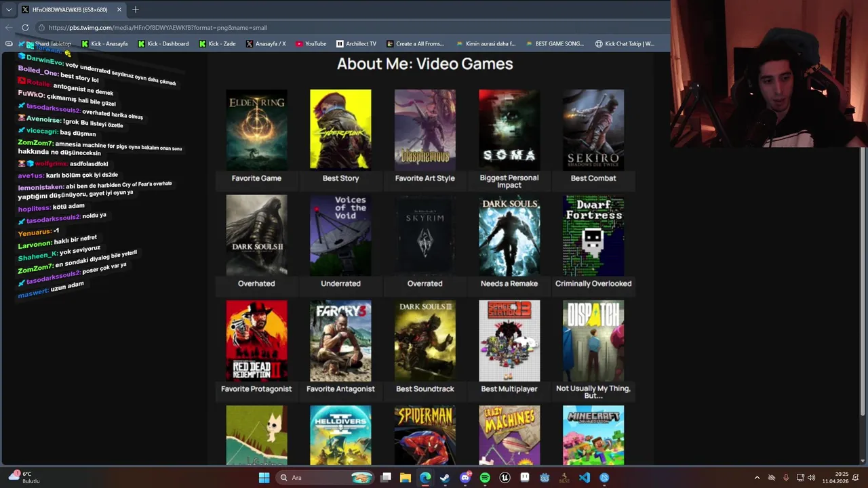
Task: Click the Minecraft cover thumbnail
Action: coord(593,435)
